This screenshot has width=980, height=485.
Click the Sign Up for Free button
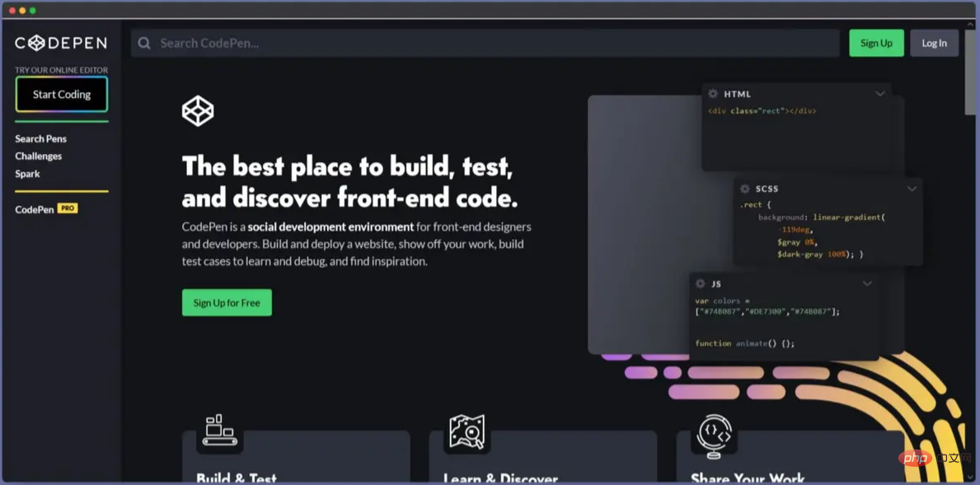pyautogui.click(x=227, y=302)
